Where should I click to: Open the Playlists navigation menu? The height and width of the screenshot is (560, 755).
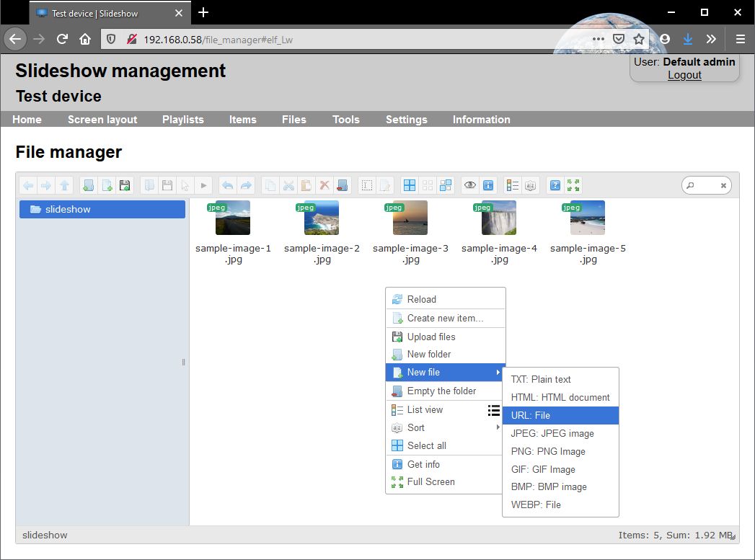[182, 120]
